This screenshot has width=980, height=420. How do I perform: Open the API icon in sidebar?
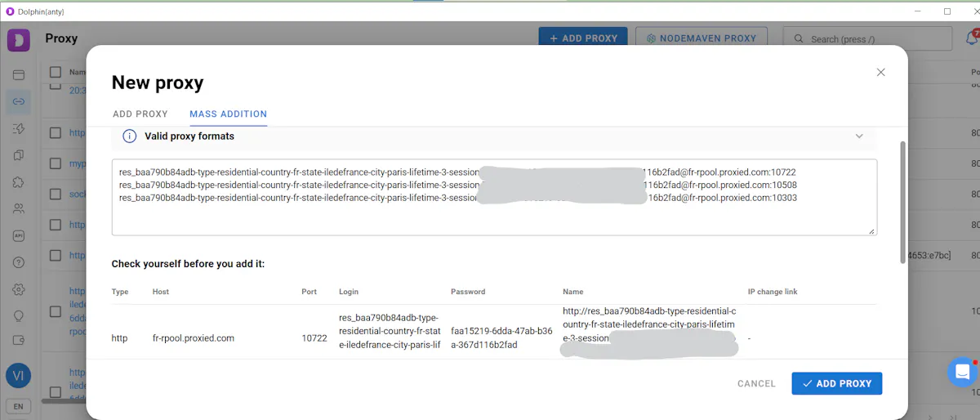click(18, 235)
